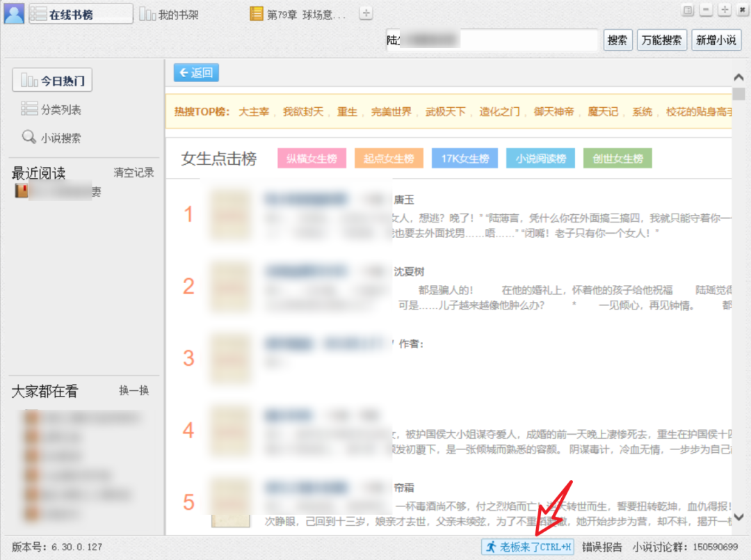The image size is (751, 560).
Task: Select the 起点女生榜 ranking tab
Action: [388, 158]
